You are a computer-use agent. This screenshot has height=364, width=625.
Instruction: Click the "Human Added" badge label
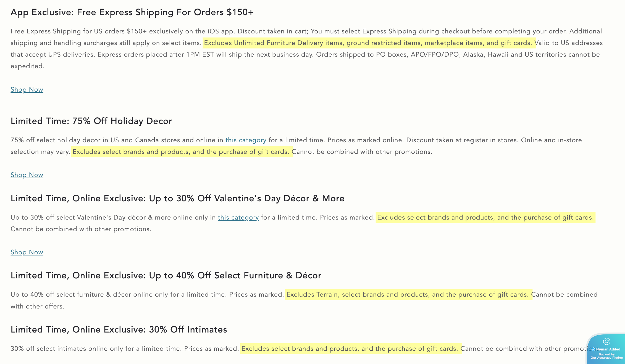pyautogui.click(x=608, y=349)
